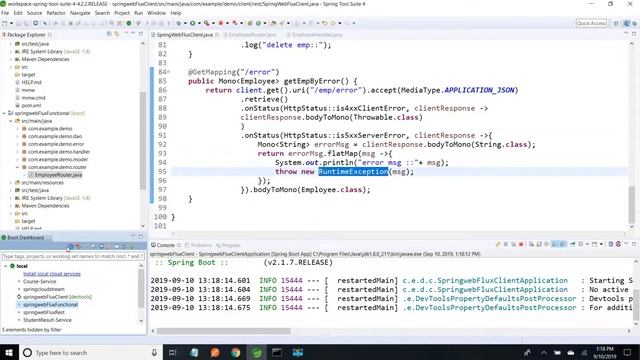The image size is (640, 360).
Task: Click the open console icon in Boot Dashboard toolbar
Action: tap(101, 246)
